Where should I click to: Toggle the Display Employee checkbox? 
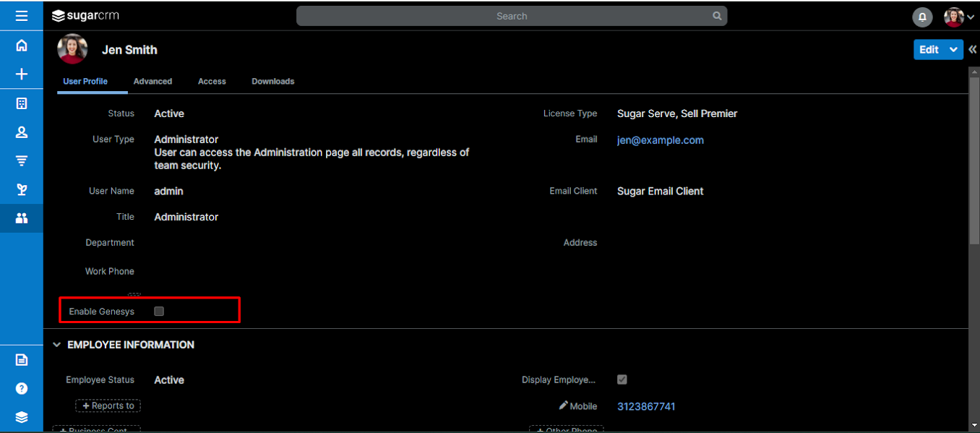pos(622,380)
